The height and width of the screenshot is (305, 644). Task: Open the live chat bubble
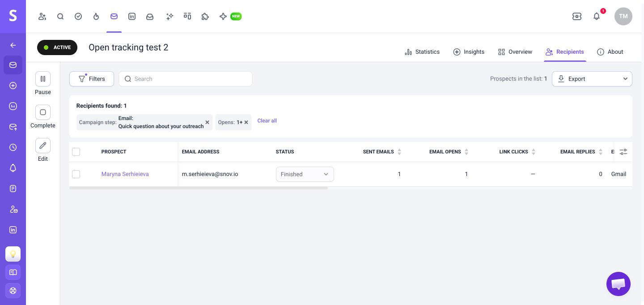619,284
